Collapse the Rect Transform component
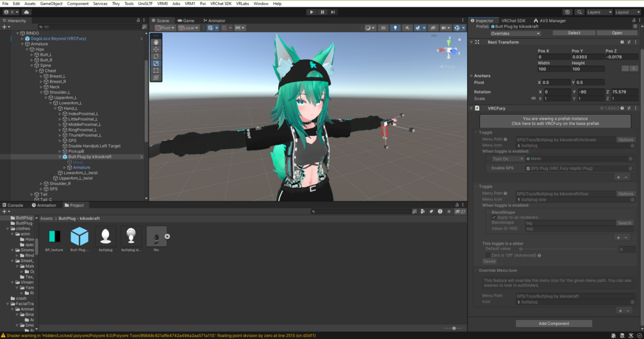644x339 pixels. click(472, 42)
